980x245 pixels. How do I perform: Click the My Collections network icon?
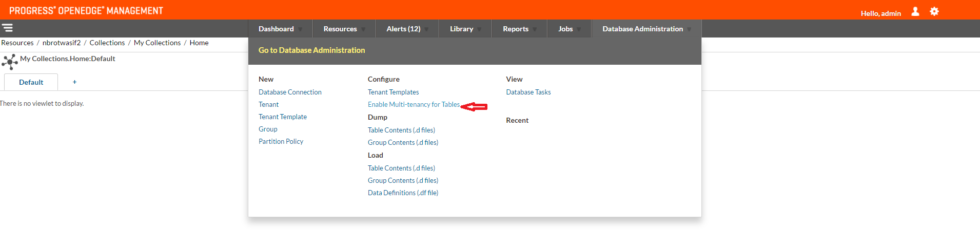[x=10, y=62]
